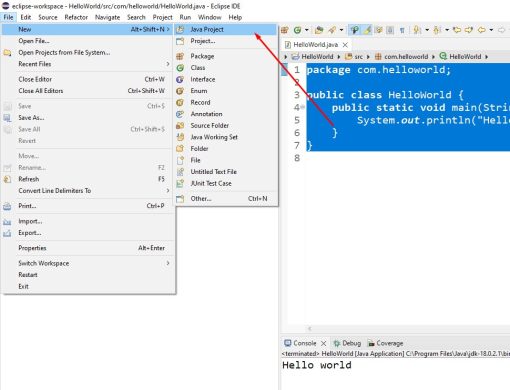Choose Java Working Set from New submenu
Image resolution: width=510 pixels, height=390 pixels.
tap(226, 137)
